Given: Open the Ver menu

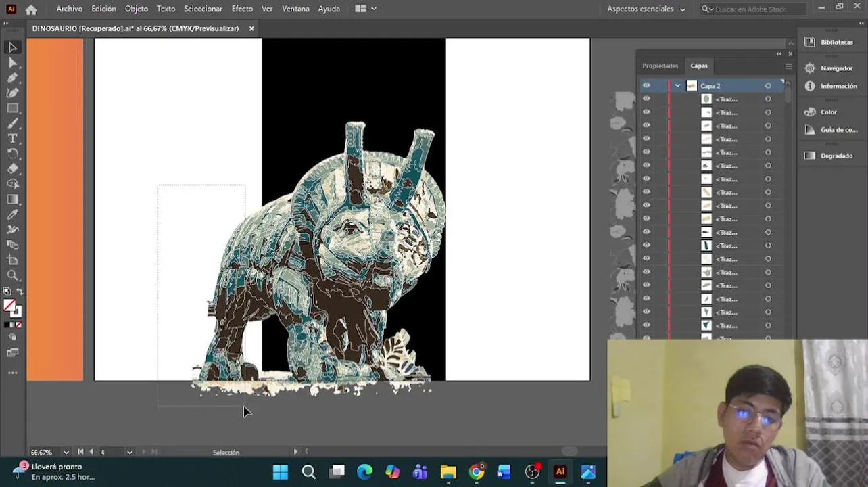Looking at the screenshot, I should 267,9.
